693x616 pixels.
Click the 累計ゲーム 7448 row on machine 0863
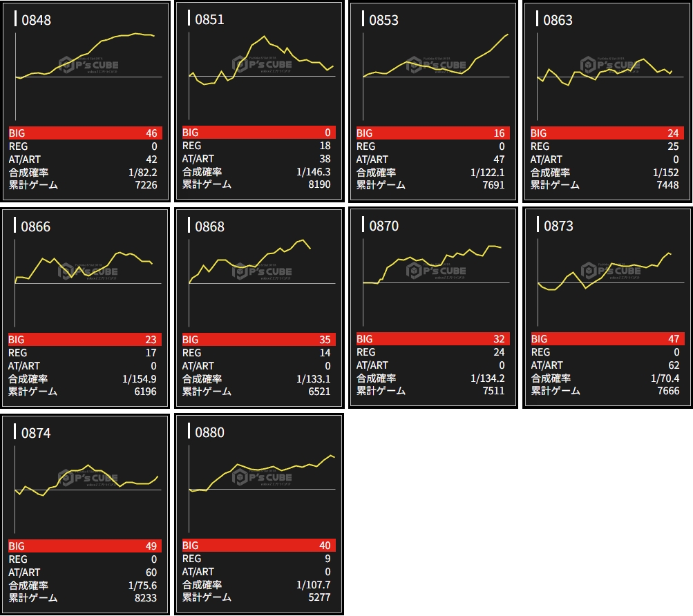[607, 185]
